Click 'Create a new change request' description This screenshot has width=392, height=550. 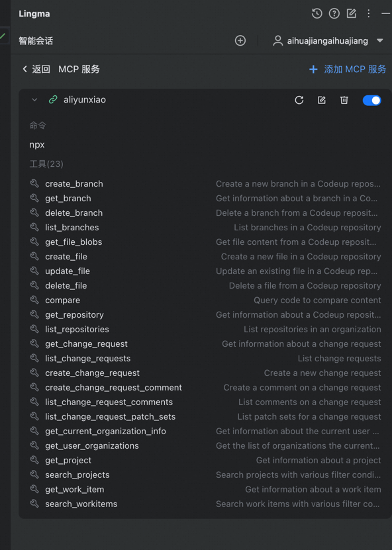322,373
